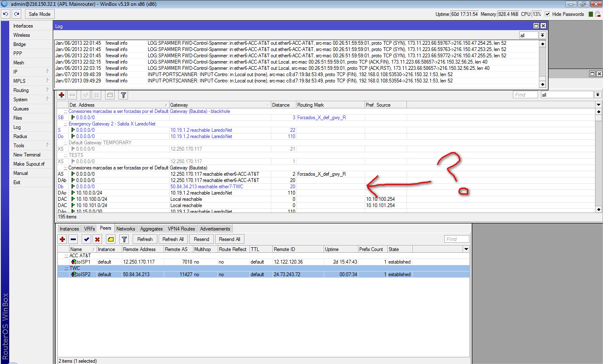Enable the route using the checkmark icon
The height and width of the screenshot is (364, 603).
[86, 95]
